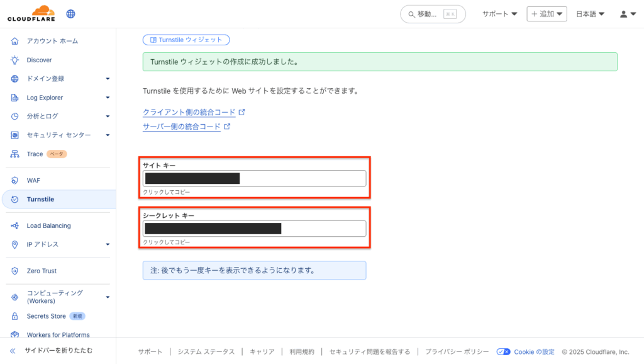The height and width of the screenshot is (364, 644).
Task: Click the Workers computing diamond icon
Action: point(15,297)
